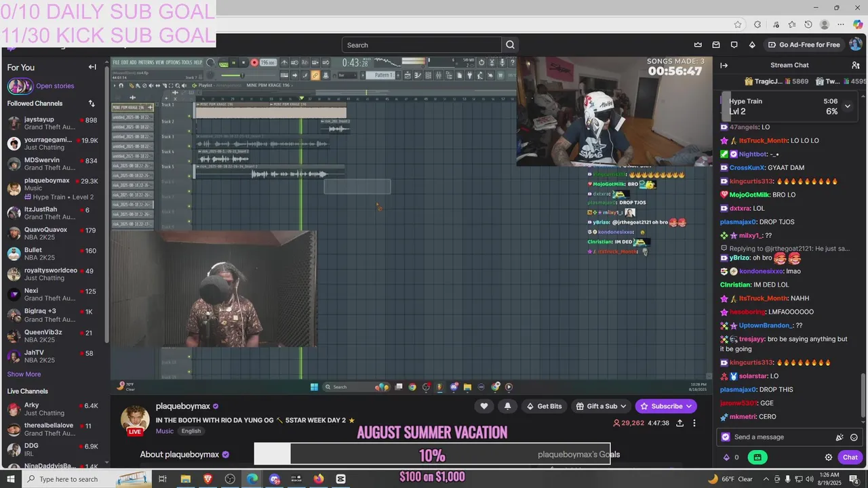Open the Music category link
The height and width of the screenshot is (488, 868).
(x=165, y=431)
